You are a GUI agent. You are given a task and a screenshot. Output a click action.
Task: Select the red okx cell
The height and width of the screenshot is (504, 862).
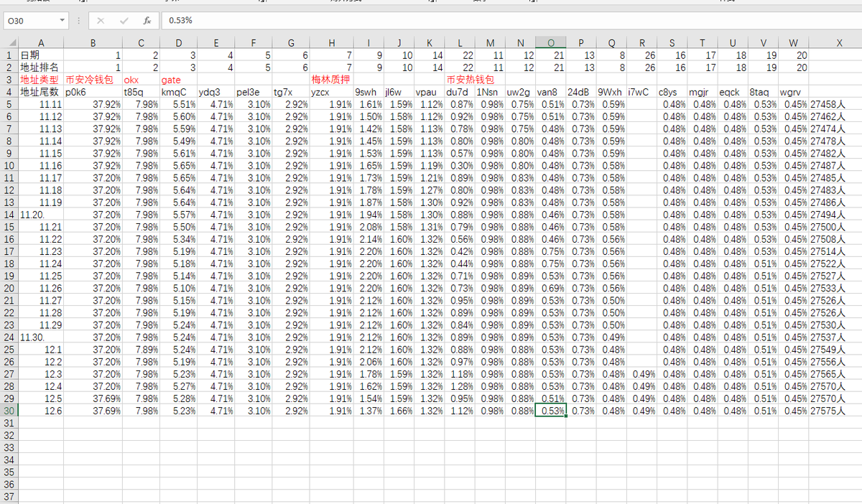(x=141, y=79)
